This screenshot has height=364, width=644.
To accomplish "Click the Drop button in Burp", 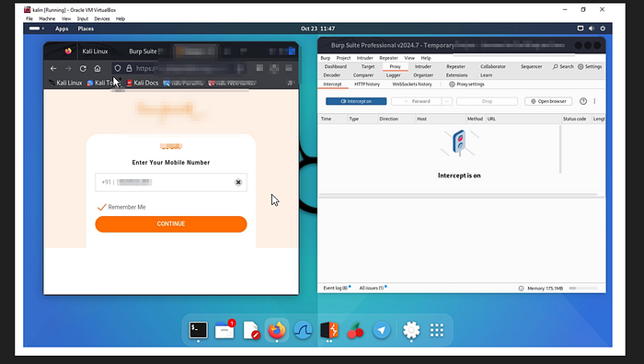I will click(487, 101).
